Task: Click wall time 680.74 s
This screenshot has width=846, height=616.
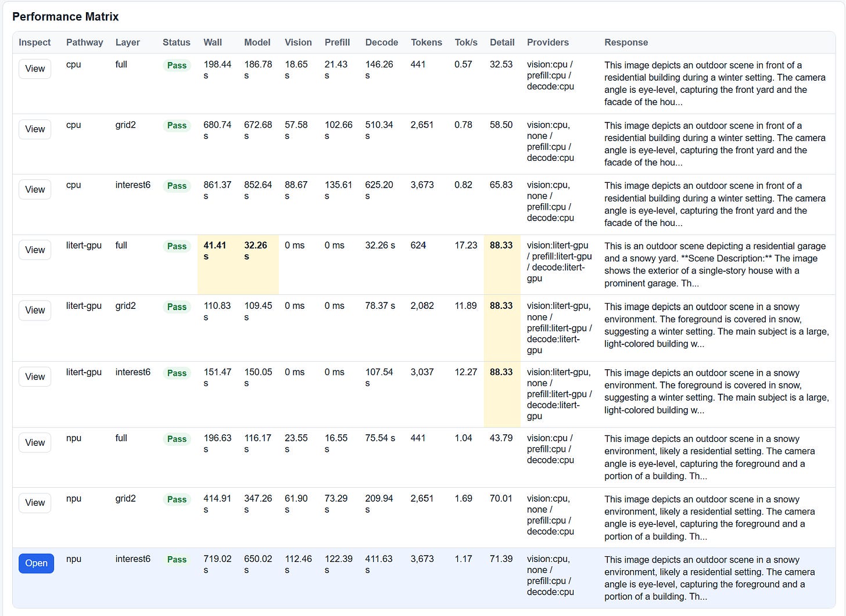Action: pyautogui.click(x=217, y=130)
